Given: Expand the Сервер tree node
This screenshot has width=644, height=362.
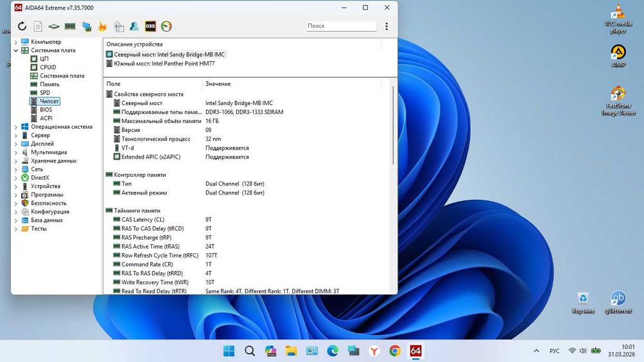Looking at the screenshot, I should (15, 135).
